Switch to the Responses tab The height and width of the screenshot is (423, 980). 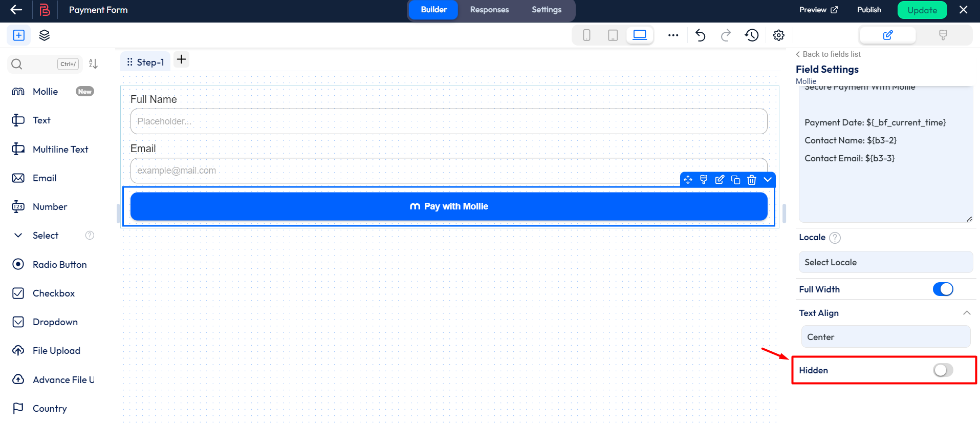click(489, 10)
